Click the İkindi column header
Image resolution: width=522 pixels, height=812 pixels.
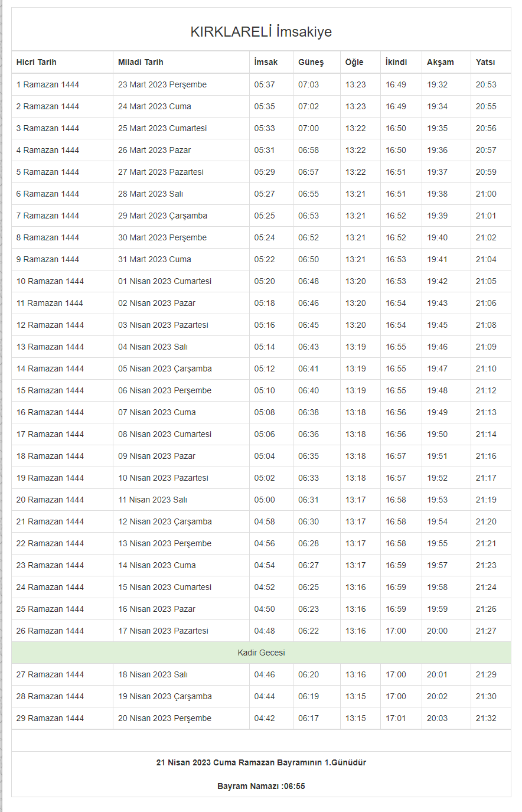click(396, 62)
